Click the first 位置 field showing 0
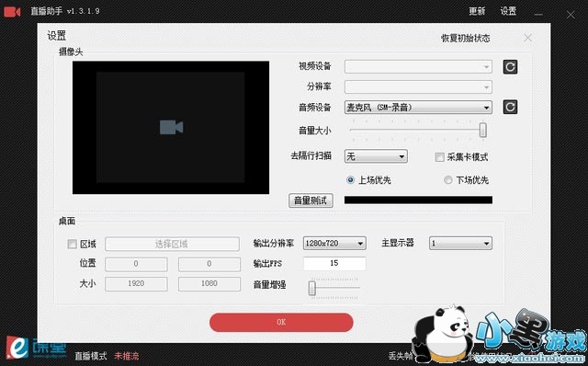This screenshot has height=366, width=588. (x=136, y=264)
